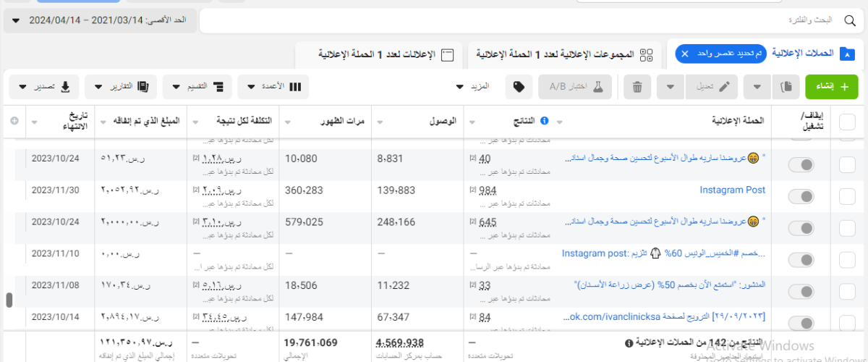Click the [2] footnote beside result 645

pyautogui.click(x=472, y=222)
